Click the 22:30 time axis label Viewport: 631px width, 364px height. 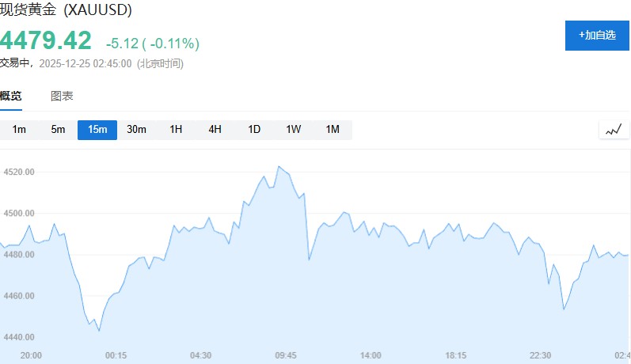[541, 355]
